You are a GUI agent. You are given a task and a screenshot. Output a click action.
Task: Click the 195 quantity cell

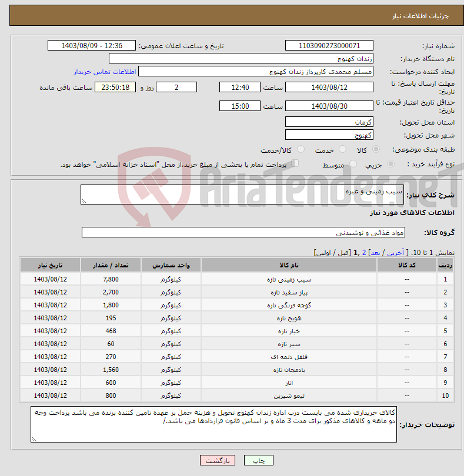point(111,318)
